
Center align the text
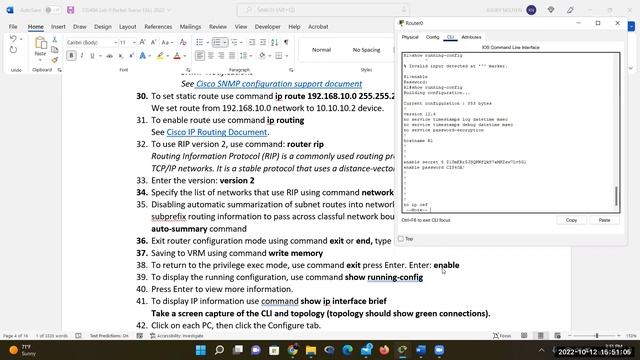pyautogui.click(x=211, y=56)
